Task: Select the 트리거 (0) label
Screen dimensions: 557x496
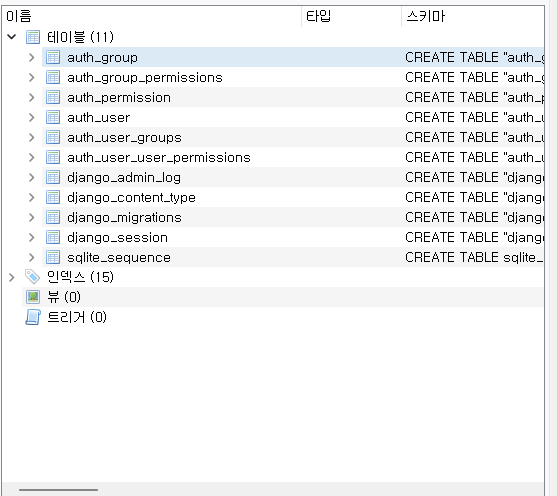Action: 77,317
